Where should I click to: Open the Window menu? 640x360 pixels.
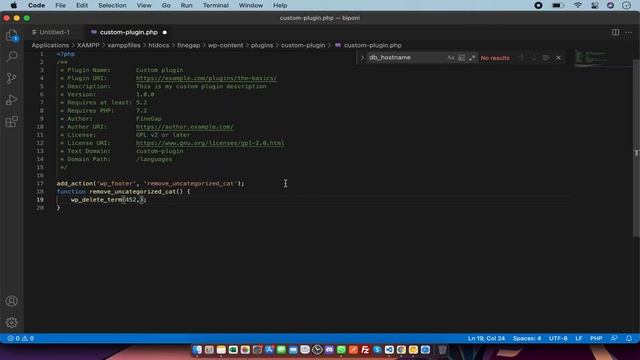click(x=251, y=5)
